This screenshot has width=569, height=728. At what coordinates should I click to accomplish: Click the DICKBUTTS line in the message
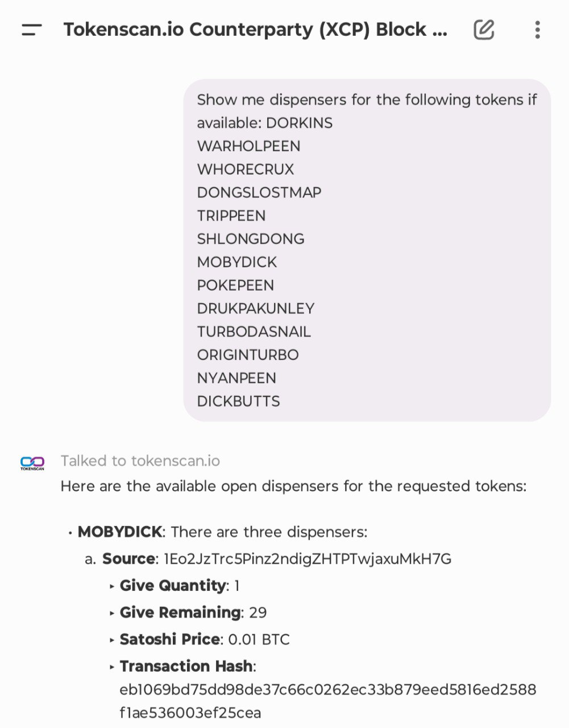point(239,402)
